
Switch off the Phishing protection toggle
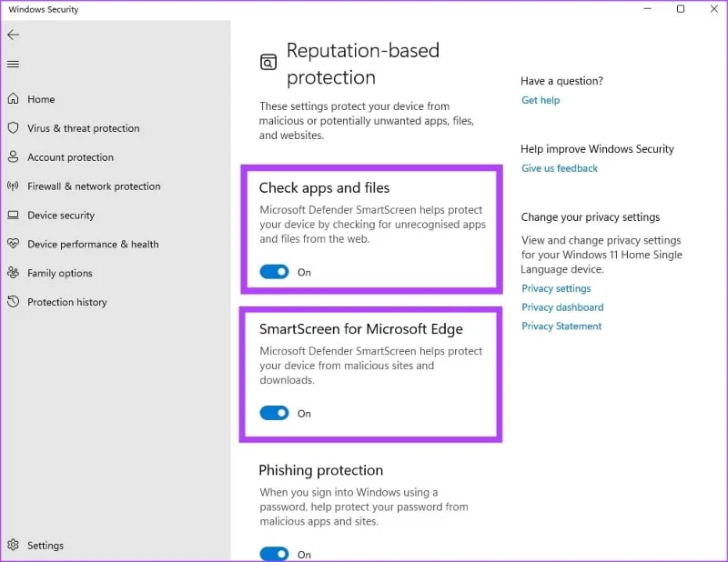(x=274, y=554)
